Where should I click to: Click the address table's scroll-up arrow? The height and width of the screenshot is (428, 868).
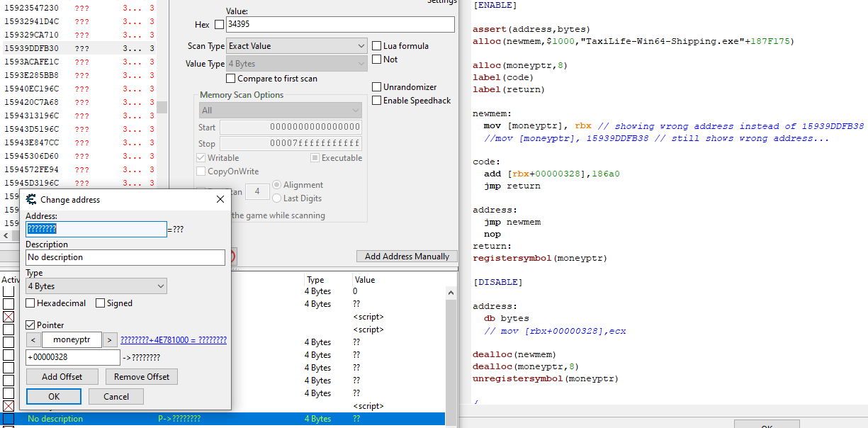coord(450,291)
